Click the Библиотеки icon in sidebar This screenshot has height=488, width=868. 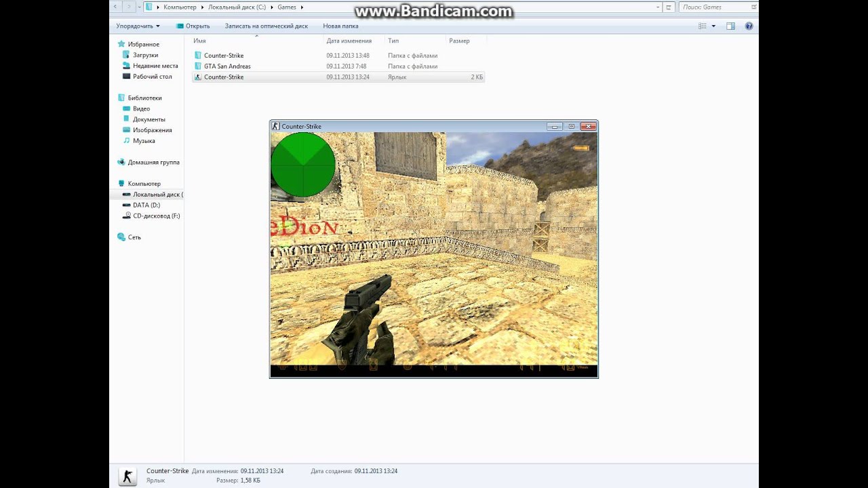(121, 98)
